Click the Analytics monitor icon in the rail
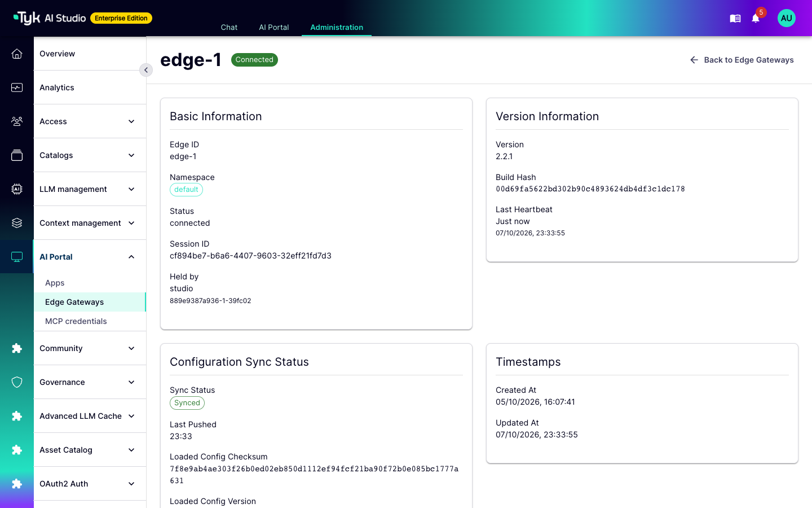The height and width of the screenshot is (508, 812). (17, 87)
